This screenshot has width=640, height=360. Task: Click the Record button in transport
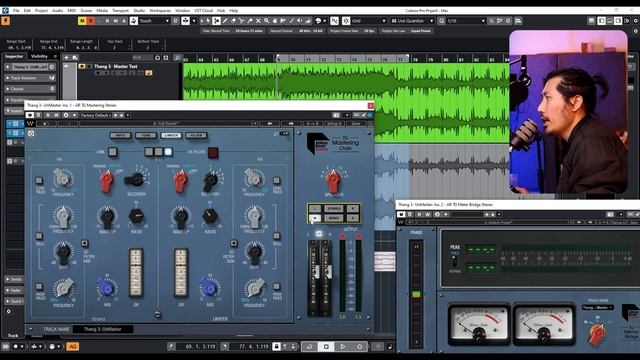tap(359, 347)
